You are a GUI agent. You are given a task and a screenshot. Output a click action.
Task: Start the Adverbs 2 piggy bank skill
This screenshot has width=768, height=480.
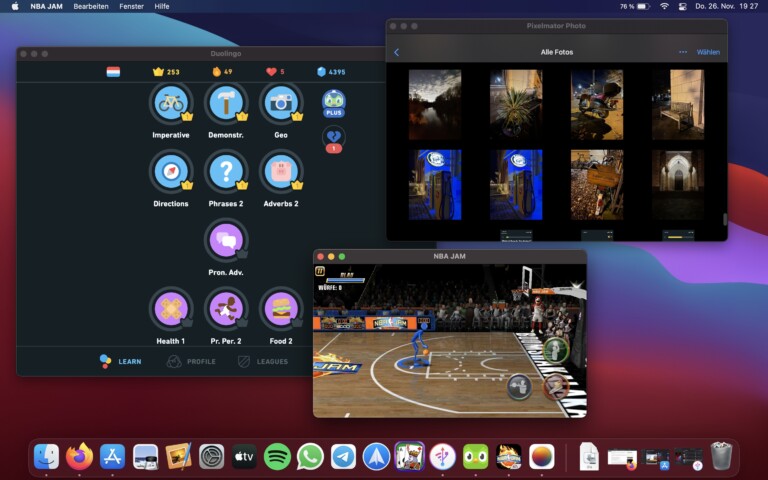[x=281, y=172]
